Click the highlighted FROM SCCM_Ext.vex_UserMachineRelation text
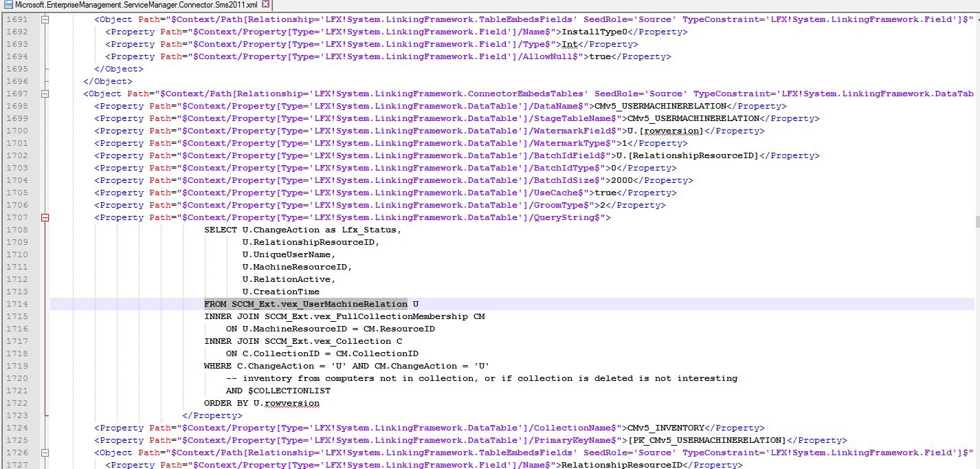This screenshot has width=980, height=469. tap(305, 304)
